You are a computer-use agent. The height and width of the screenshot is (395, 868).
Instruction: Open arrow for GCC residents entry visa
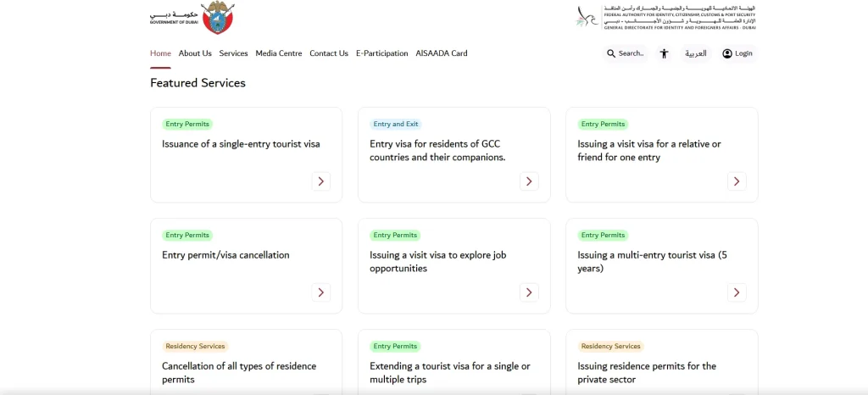pyautogui.click(x=529, y=181)
